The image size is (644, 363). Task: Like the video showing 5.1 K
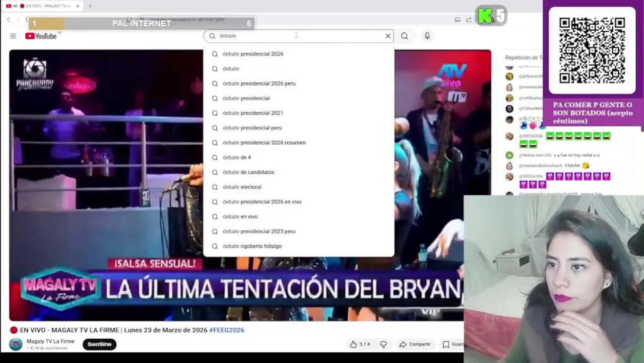pos(360,344)
